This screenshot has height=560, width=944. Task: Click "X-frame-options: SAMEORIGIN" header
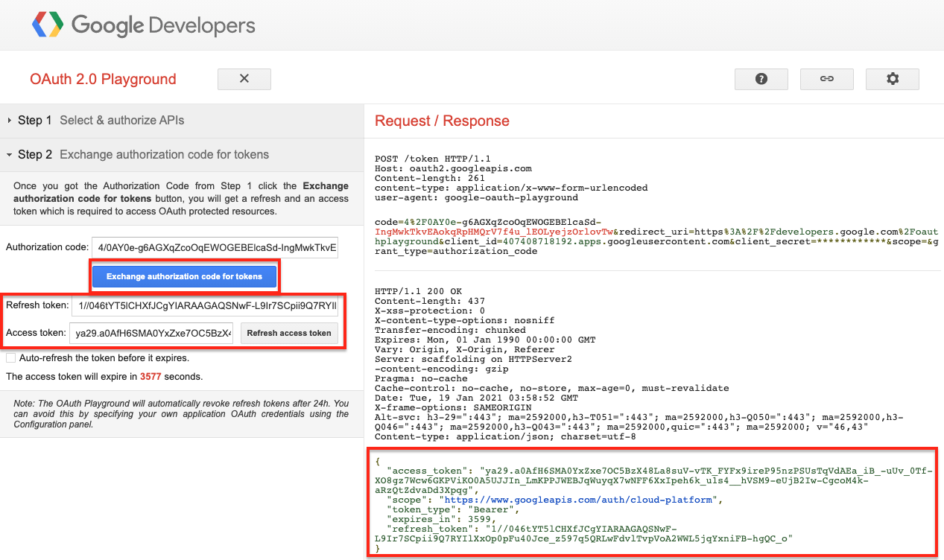453,407
